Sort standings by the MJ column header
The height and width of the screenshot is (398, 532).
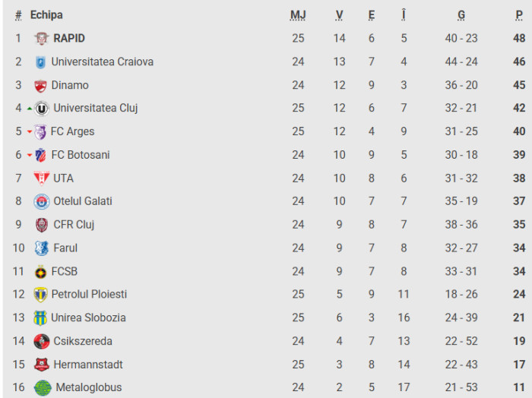click(298, 15)
